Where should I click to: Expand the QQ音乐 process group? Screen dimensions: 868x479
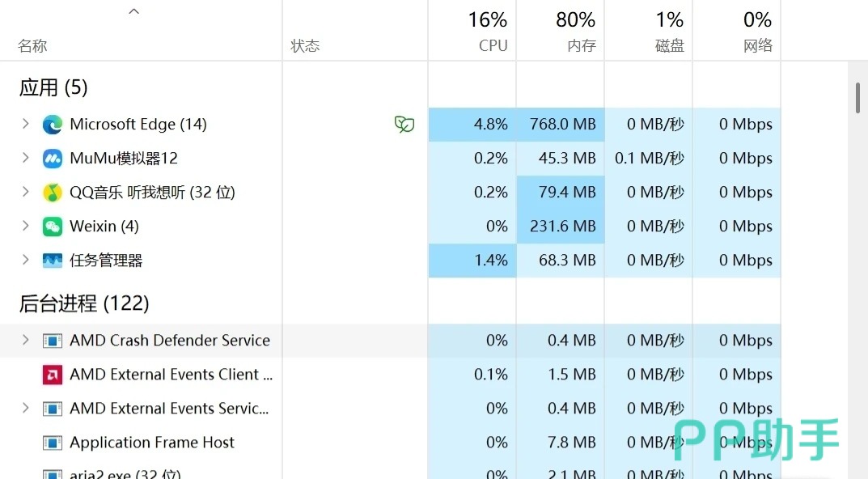point(25,193)
